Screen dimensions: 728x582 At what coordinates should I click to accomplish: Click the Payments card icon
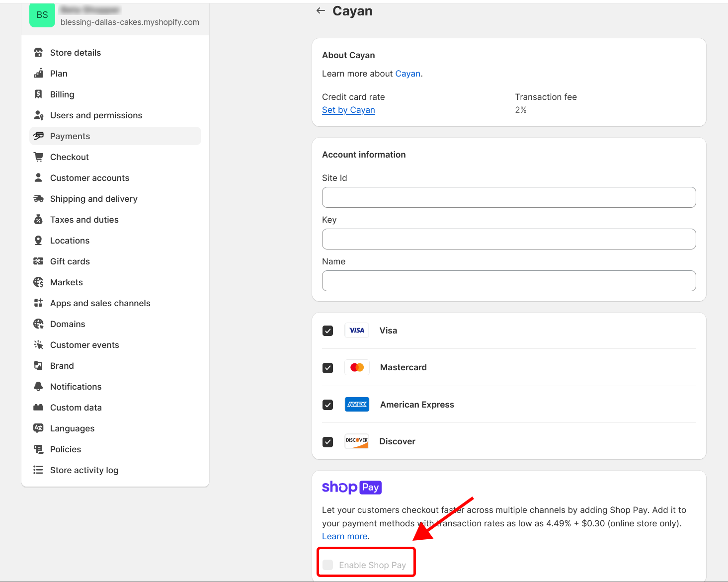[38, 136]
